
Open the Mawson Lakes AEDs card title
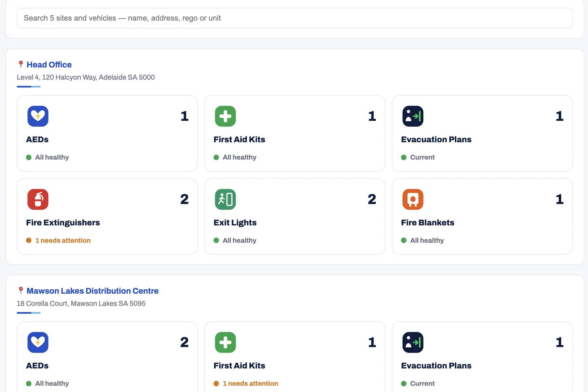tap(37, 366)
